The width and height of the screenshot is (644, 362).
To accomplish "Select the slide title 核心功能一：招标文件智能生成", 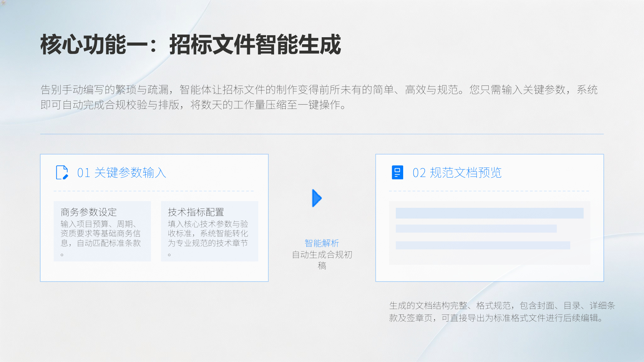I will point(191,44).
